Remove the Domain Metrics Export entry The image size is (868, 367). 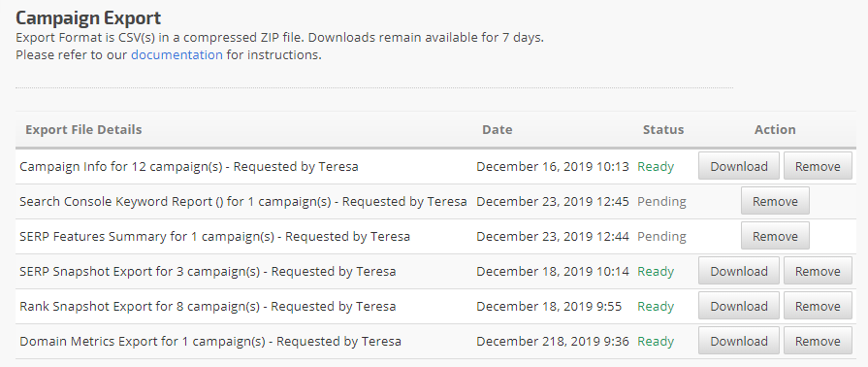tap(818, 341)
